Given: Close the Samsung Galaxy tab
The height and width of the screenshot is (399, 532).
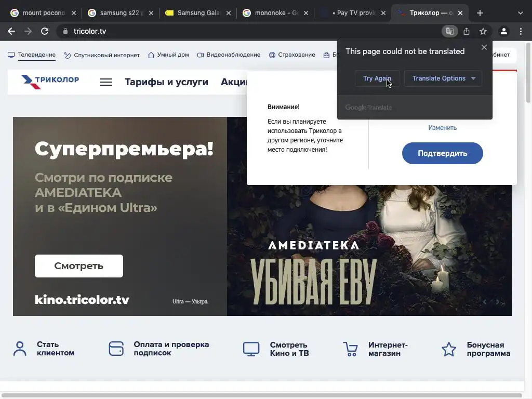Looking at the screenshot, I should coord(229,13).
